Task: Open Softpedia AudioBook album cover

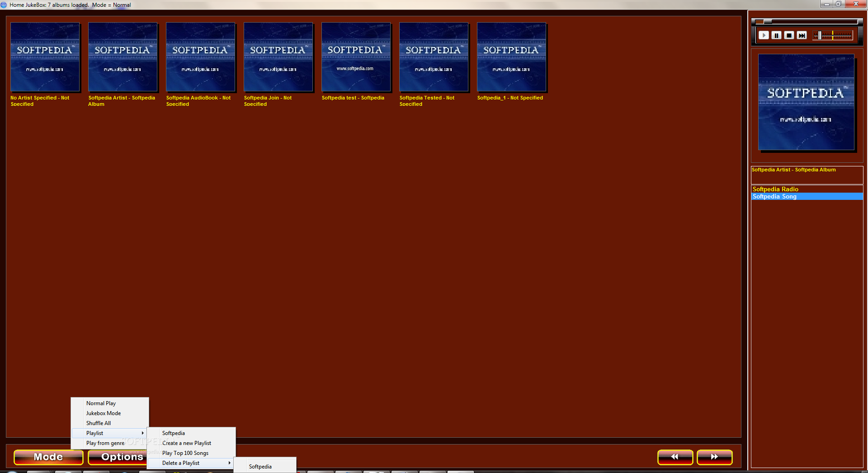Action: click(x=200, y=57)
